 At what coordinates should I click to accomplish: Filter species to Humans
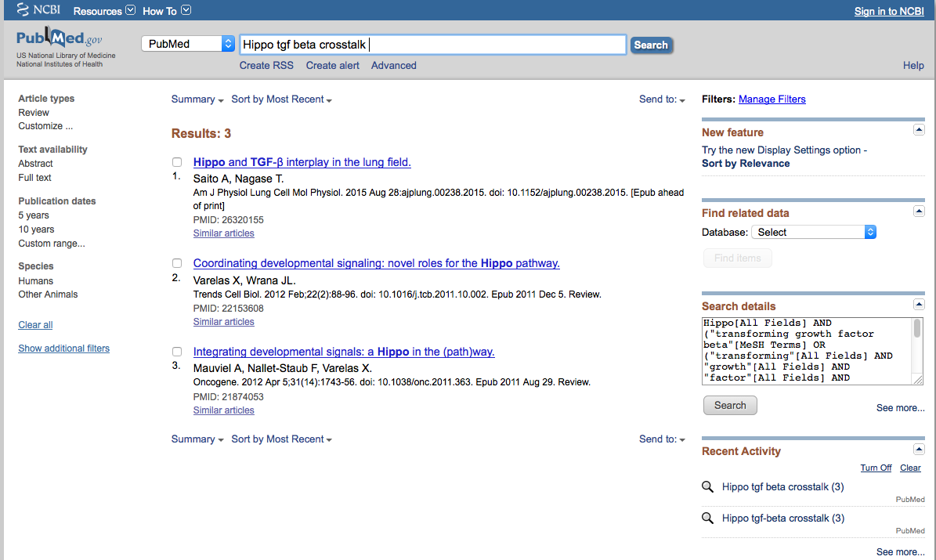click(x=35, y=280)
